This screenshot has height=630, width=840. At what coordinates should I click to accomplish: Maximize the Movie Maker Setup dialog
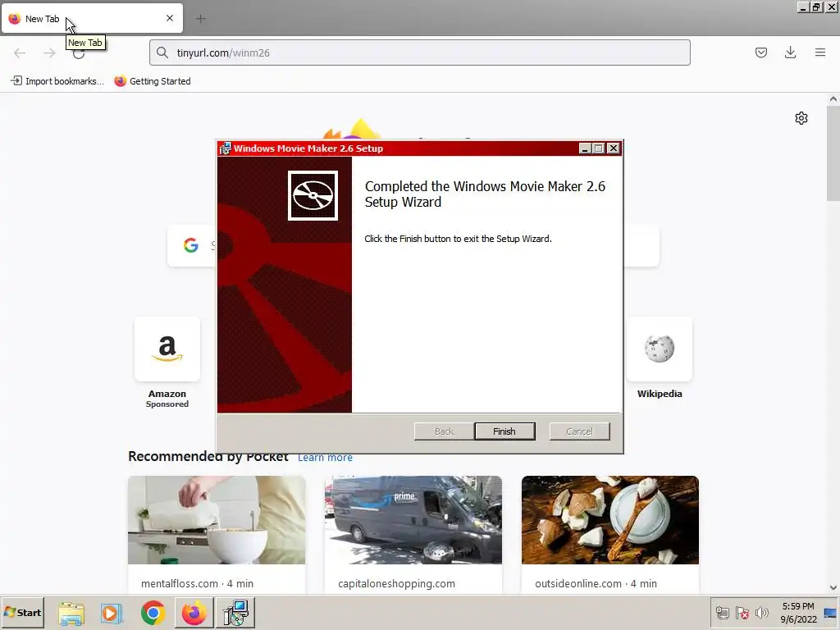coord(599,148)
